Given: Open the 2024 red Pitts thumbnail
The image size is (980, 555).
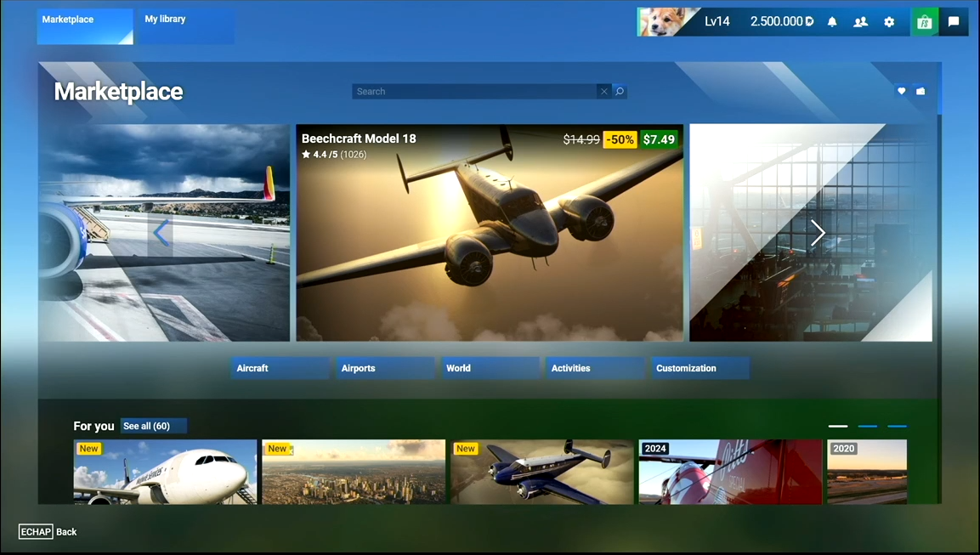Looking at the screenshot, I should 731,472.
